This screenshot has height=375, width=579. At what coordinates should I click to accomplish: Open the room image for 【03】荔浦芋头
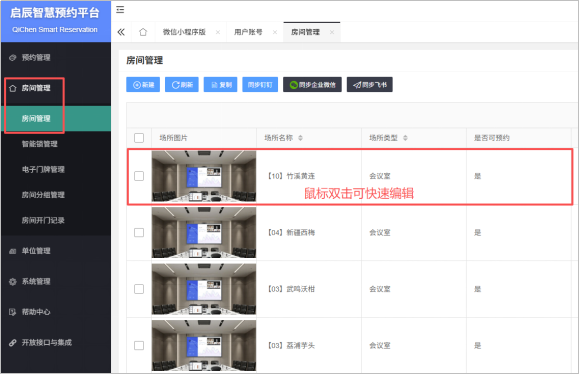[x=204, y=345]
